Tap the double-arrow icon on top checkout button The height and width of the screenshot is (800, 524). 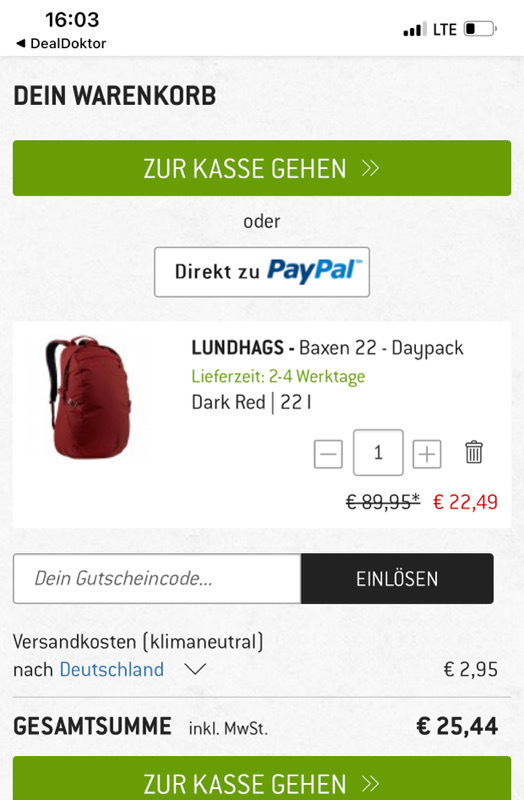coord(370,168)
